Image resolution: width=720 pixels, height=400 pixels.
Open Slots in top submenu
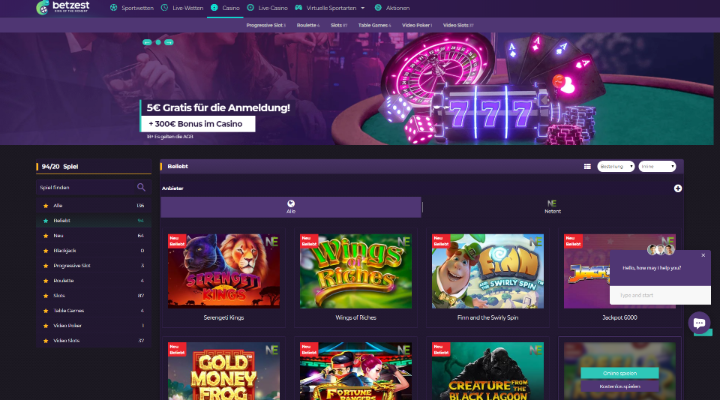pos(339,25)
